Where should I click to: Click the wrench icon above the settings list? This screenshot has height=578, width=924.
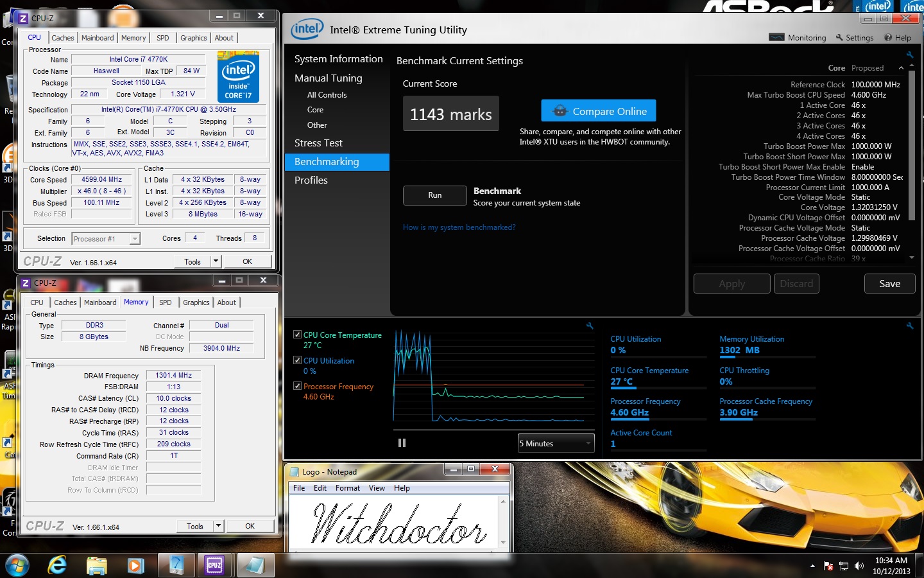coord(909,55)
